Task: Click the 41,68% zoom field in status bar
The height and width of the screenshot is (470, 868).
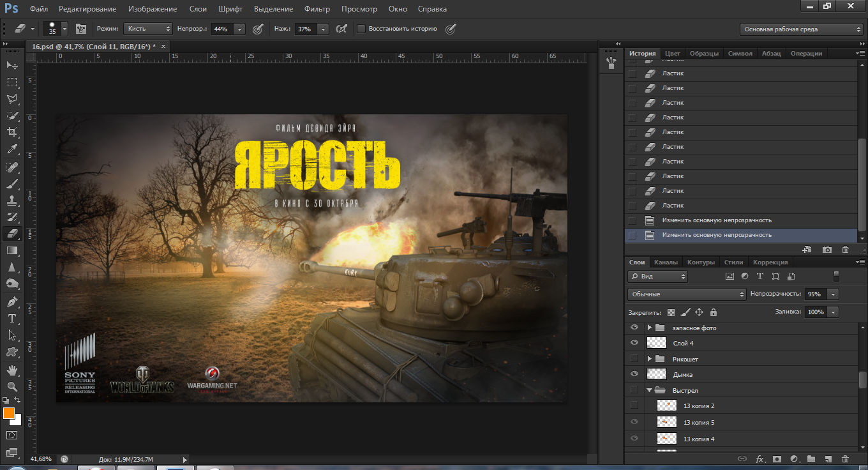Action: [x=42, y=459]
